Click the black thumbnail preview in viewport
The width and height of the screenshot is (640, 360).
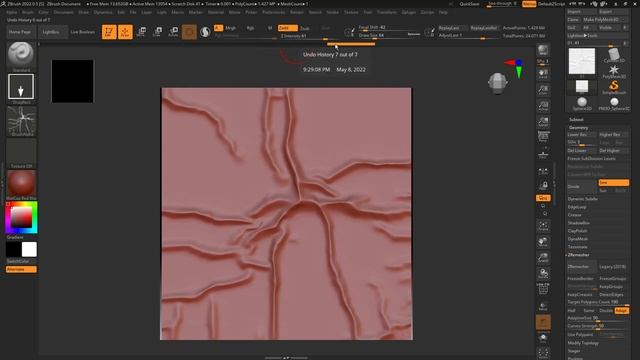click(72, 81)
